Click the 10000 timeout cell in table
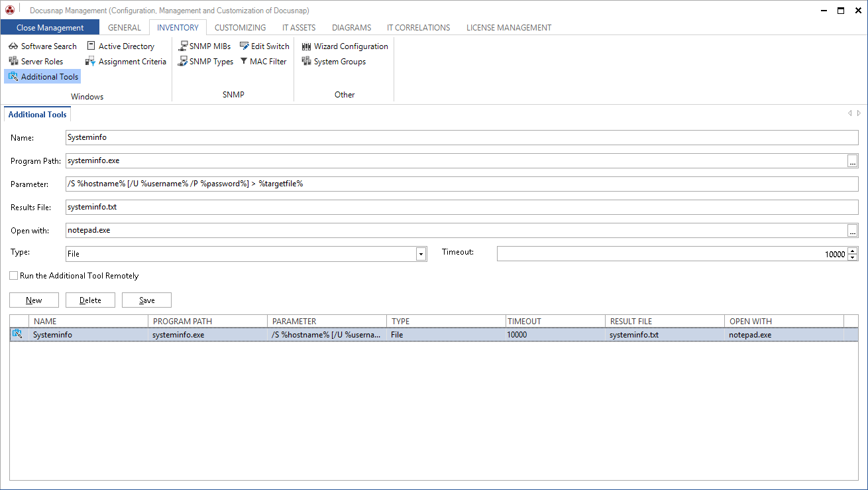Screen dimensions: 868x490 tap(555, 335)
